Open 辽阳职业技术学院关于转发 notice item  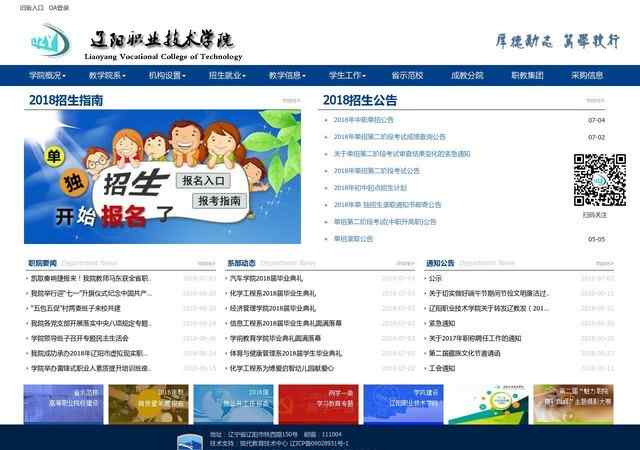pyautogui.click(x=489, y=308)
